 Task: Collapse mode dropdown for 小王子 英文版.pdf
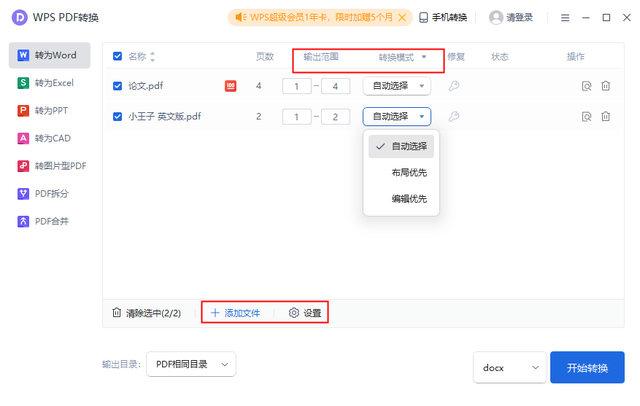(397, 117)
